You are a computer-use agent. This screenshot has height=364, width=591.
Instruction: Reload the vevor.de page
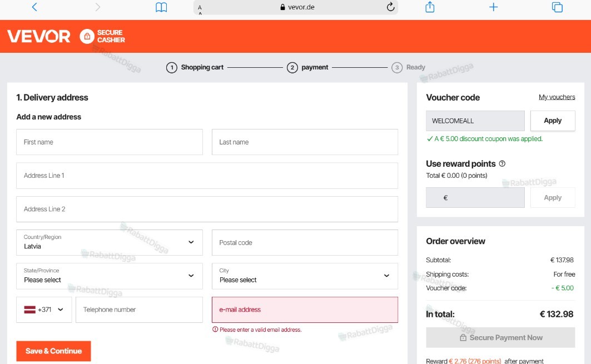[x=390, y=7]
